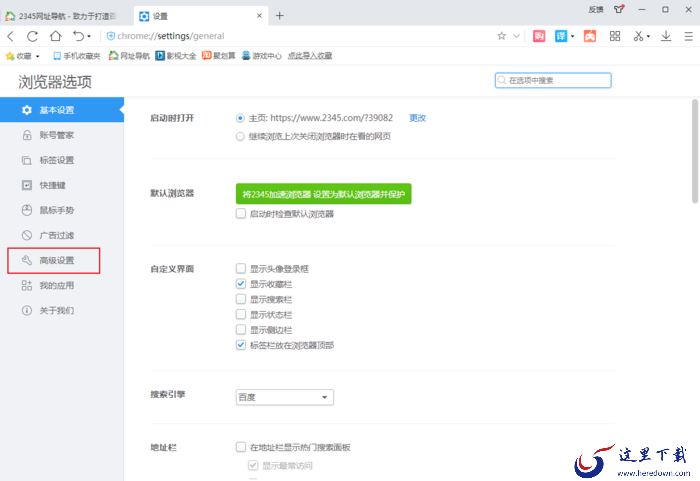Screen dimensions: 700x481
Task: Focus the 在选项中搜索 search field
Action: [x=553, y=80]
